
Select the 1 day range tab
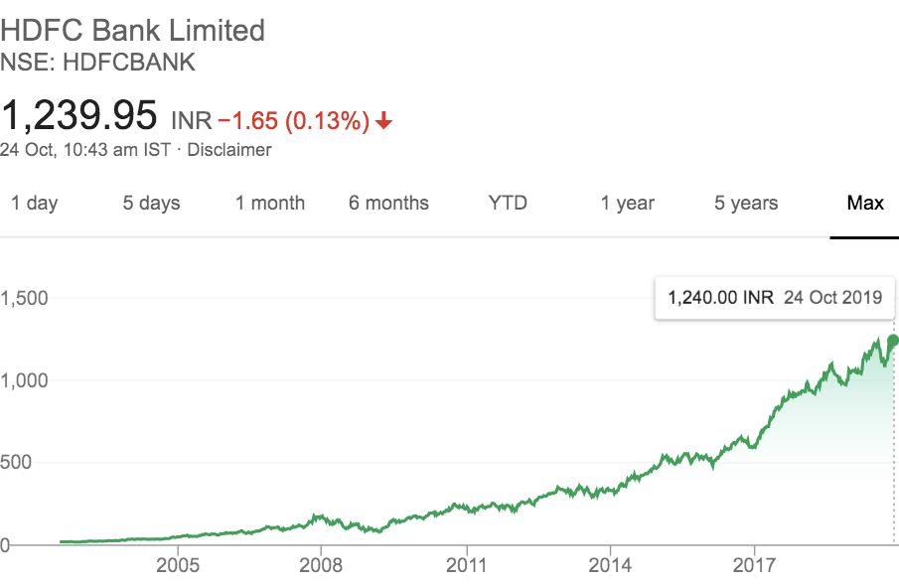tap(34, 204)
